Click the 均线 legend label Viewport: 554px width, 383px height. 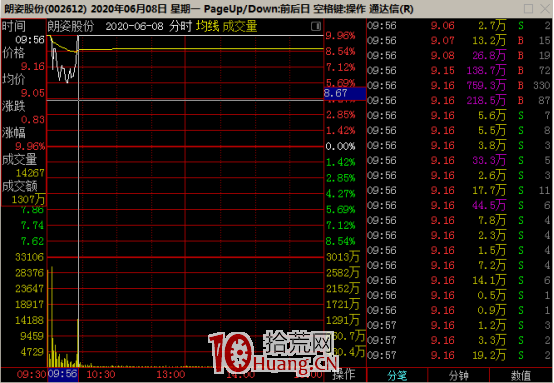207,26
